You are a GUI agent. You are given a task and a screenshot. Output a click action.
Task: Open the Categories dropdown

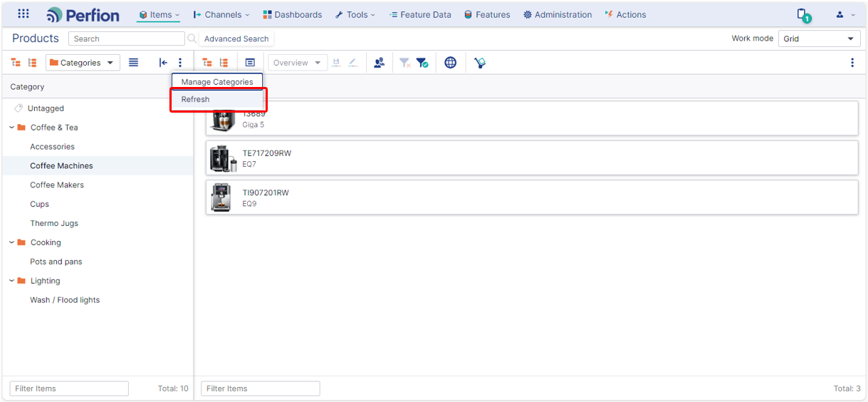point(83,63)
